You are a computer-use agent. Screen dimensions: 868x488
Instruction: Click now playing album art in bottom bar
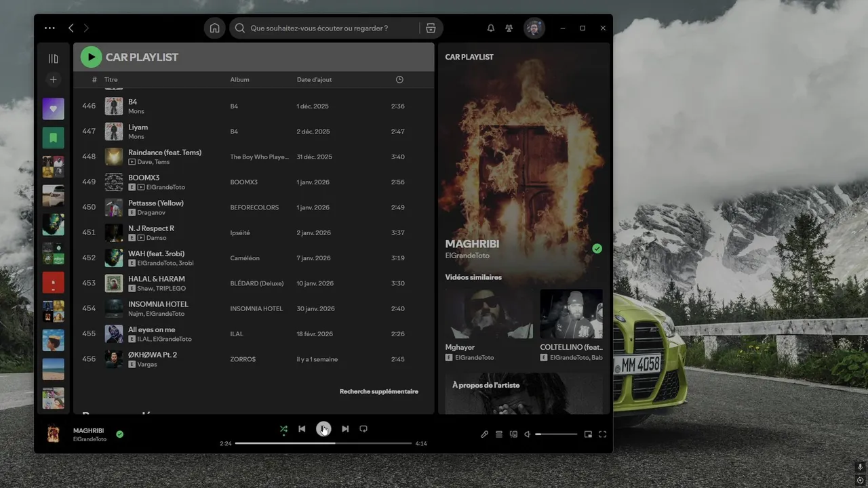pos(54,434)
